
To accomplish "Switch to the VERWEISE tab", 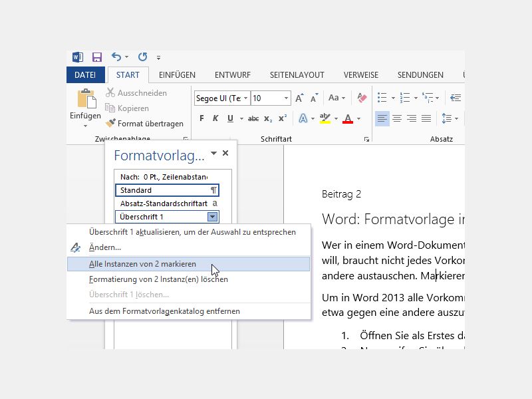I will 361,75.
